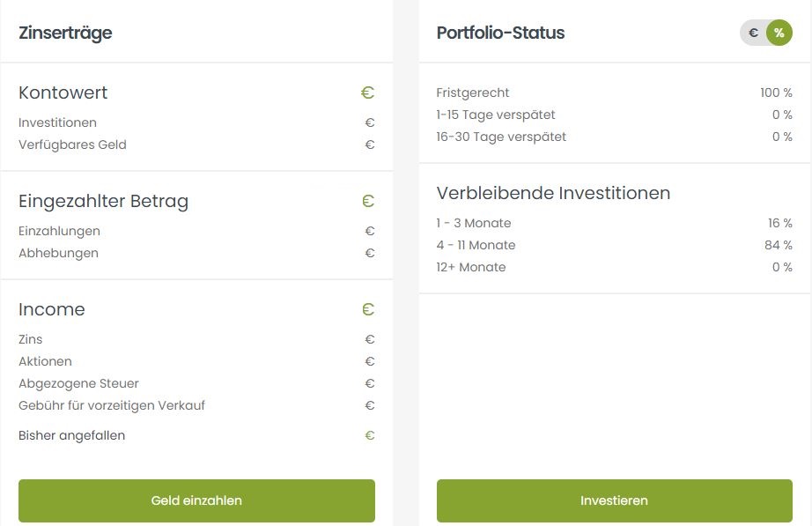This screenshot has height=526, width=812.
Task: Click the euro symbol beside Bisher angefallen
Action: 370,435
